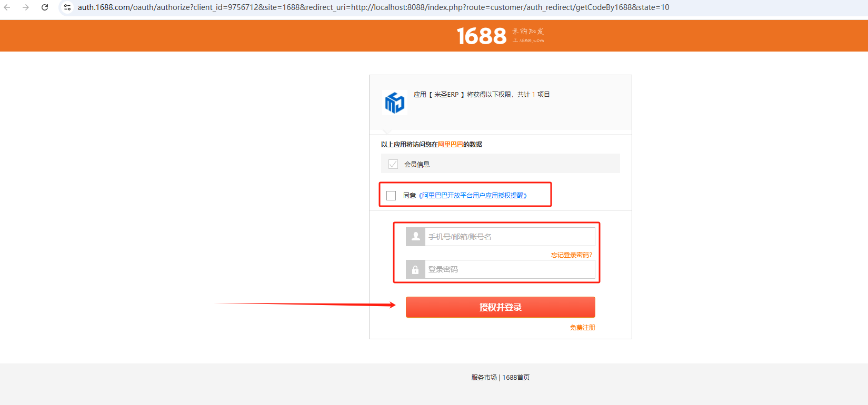868x405 pixels.
Task: Check the 同意 authorization agreement checkbox
Action: click(391, 196)
